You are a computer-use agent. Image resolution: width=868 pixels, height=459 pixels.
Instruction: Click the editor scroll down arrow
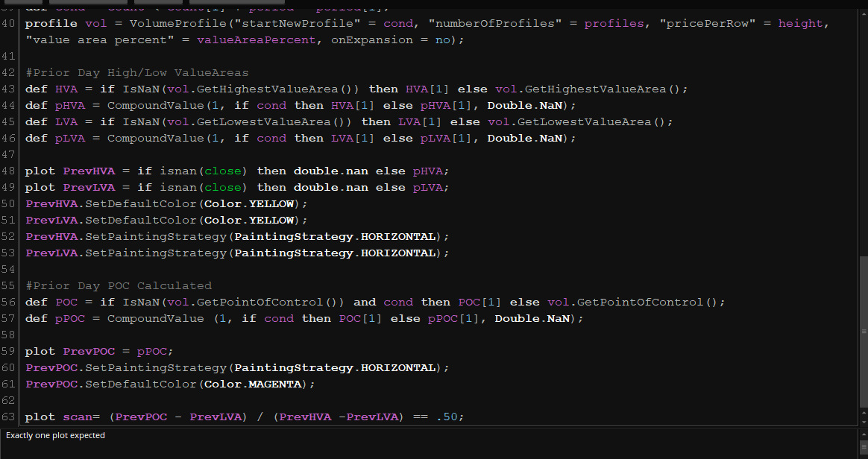[863, 421]
